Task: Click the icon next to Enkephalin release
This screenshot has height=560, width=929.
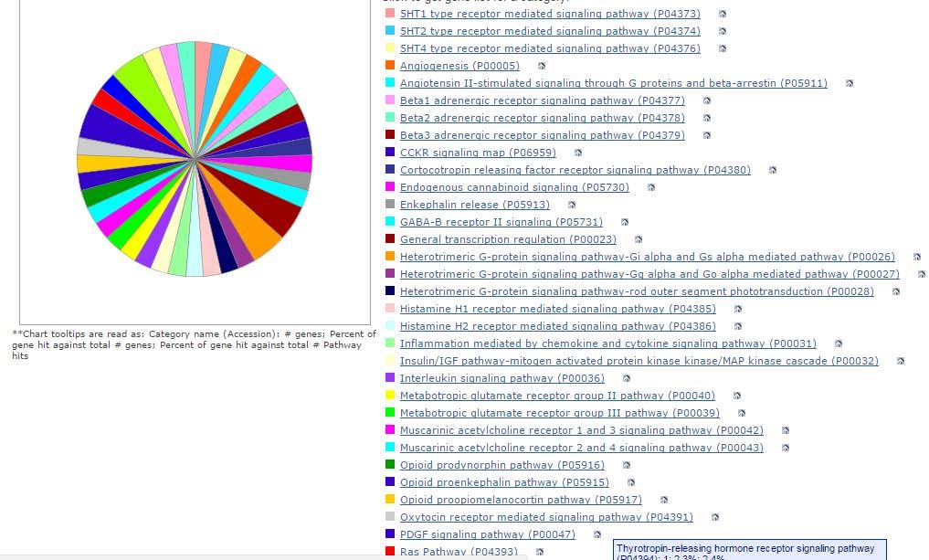Action: click(x=572, y=205)
